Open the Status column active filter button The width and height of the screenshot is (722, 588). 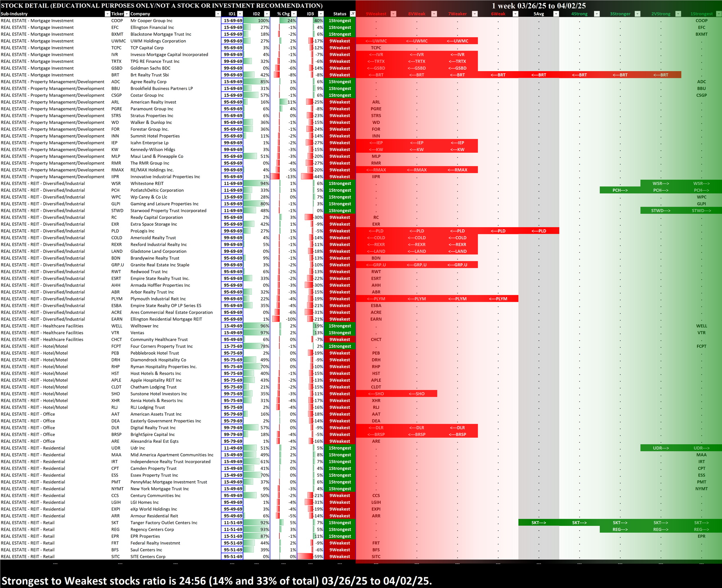tap(353, 14)
